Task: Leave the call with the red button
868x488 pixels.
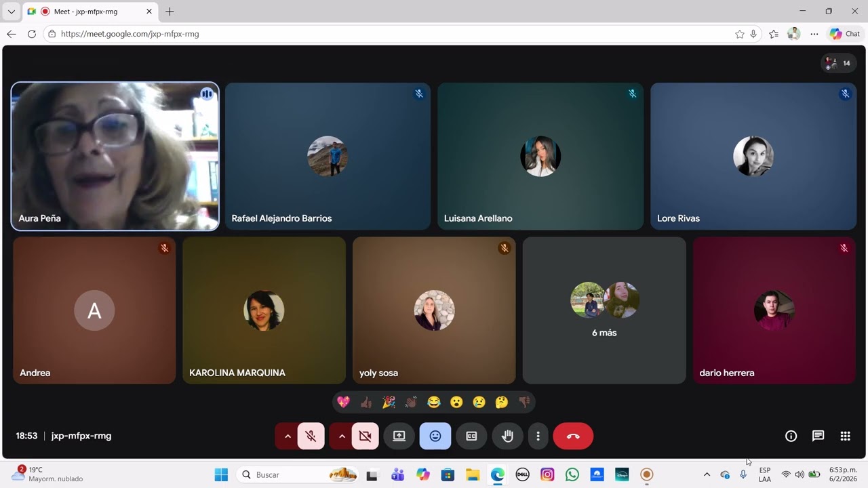Action: coord(573,436)
